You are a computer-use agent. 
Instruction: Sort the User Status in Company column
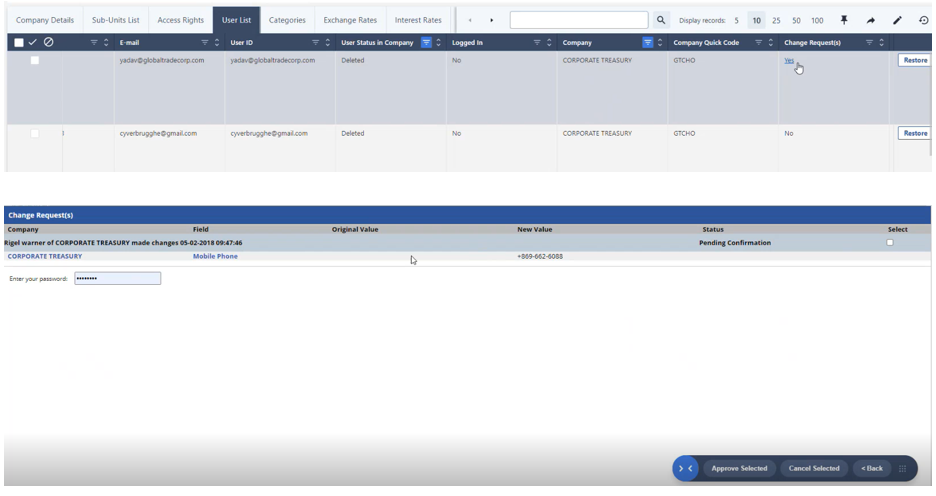[x=439, y=42]
